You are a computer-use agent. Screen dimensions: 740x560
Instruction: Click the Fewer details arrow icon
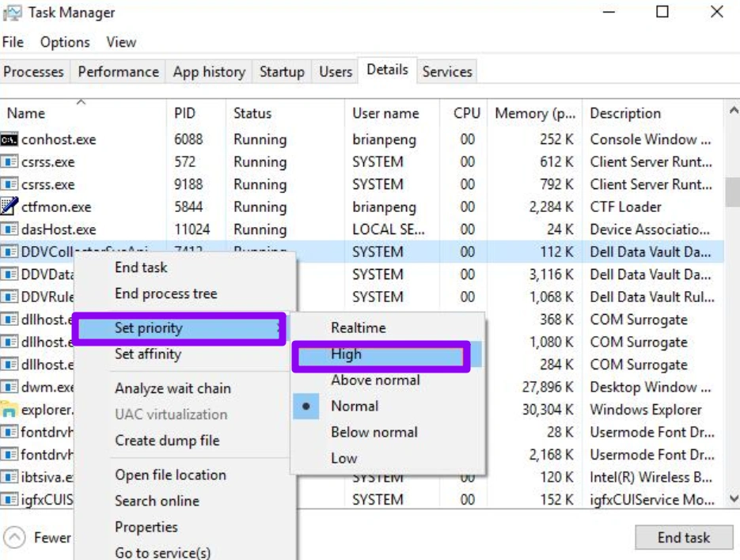(14, 538)
